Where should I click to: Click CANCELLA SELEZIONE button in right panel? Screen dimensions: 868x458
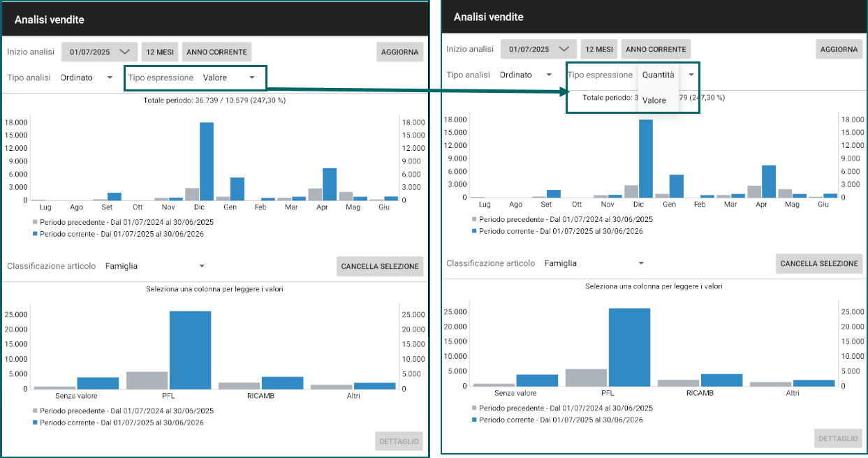(818, 263)
